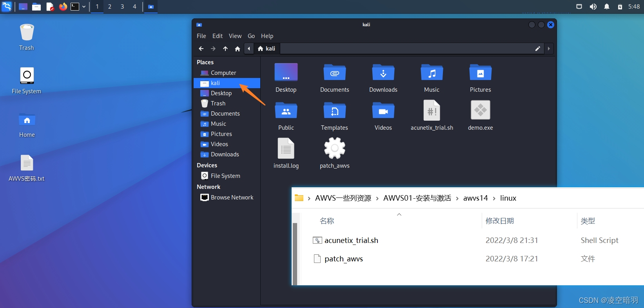Viewport: 644px width, 308px height.
Task: Select Desktop in the Places sidebar
Action: 227,93
